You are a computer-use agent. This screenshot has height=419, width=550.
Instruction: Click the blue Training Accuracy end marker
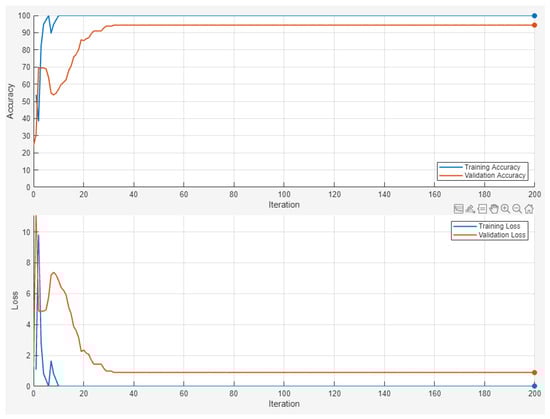tap(535, 16)
